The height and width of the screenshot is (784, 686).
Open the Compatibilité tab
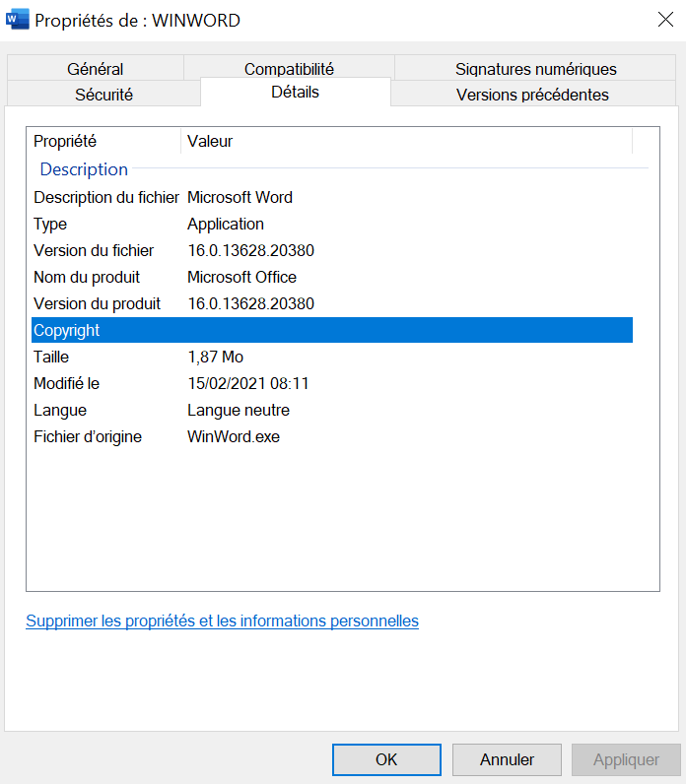(x=289, y=68)
